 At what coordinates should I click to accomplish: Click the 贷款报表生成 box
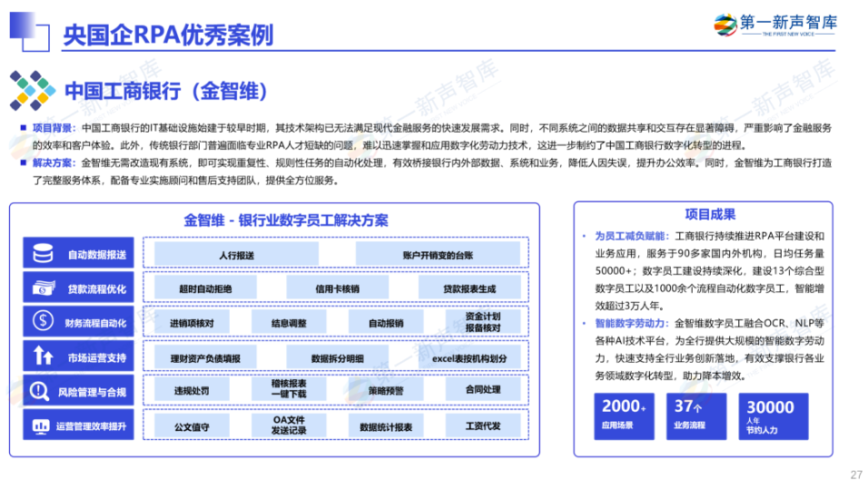click(x=469, y=289)
